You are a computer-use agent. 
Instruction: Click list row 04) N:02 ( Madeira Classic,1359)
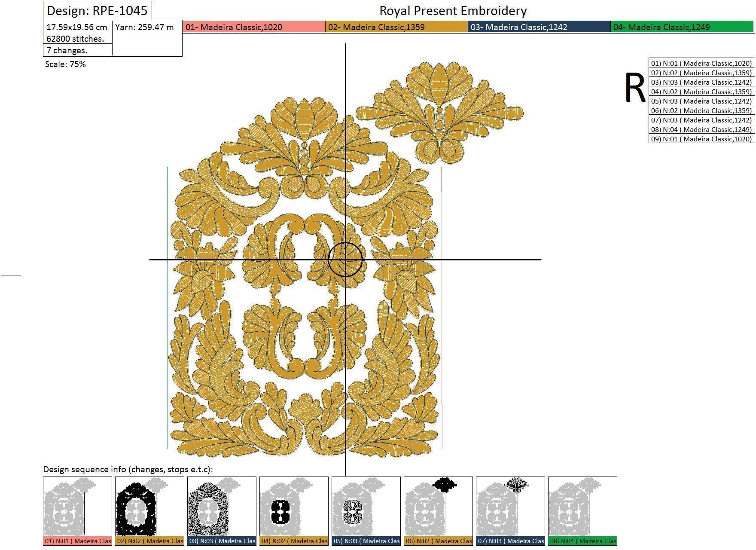point(701,92)
